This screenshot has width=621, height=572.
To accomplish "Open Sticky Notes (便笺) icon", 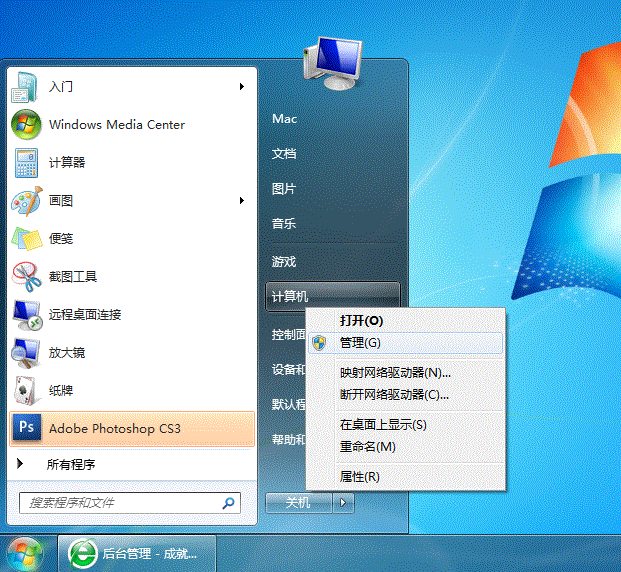I will [x=26, y=239].
